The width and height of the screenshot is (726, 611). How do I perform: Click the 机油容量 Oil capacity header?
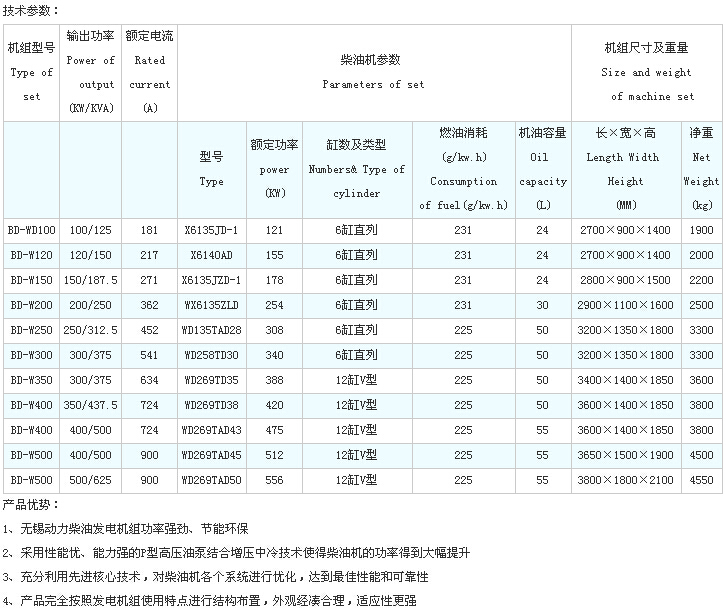(542, 169)
